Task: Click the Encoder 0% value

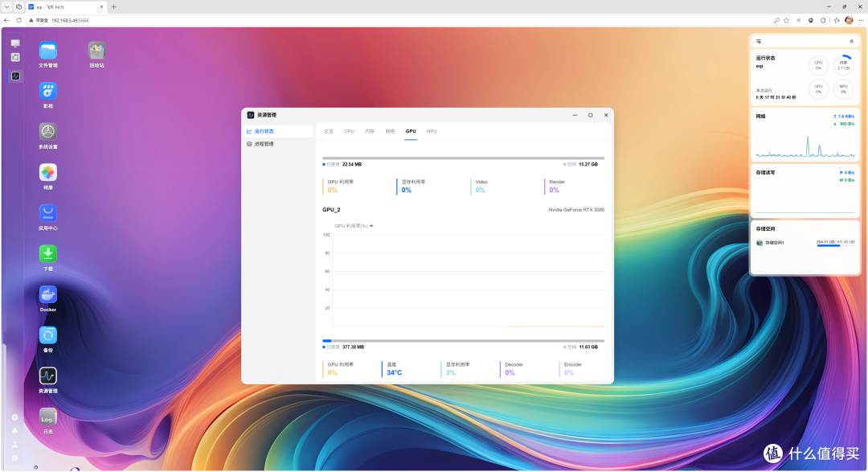Action: pyautogui.click(x=569, y=373)
